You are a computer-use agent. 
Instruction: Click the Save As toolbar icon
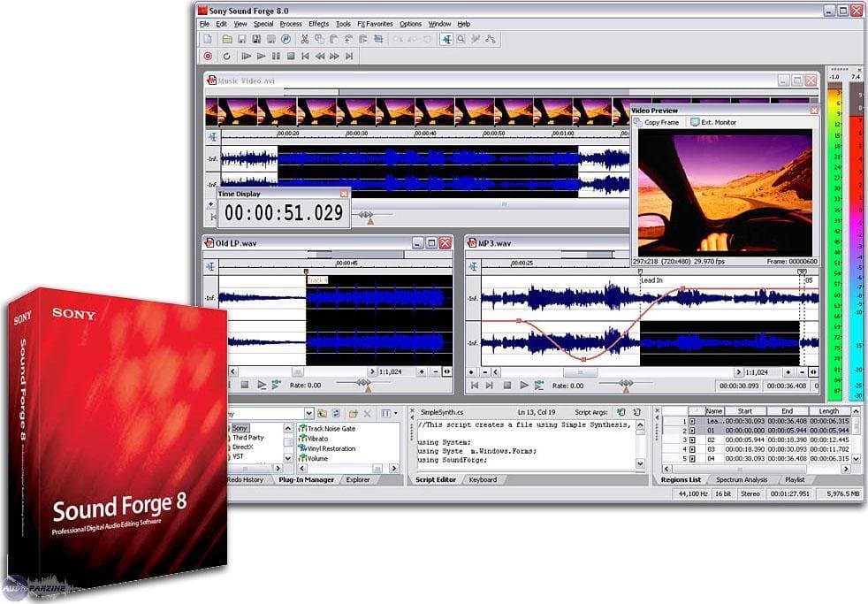pyautogui.click(x=256, y=39)
